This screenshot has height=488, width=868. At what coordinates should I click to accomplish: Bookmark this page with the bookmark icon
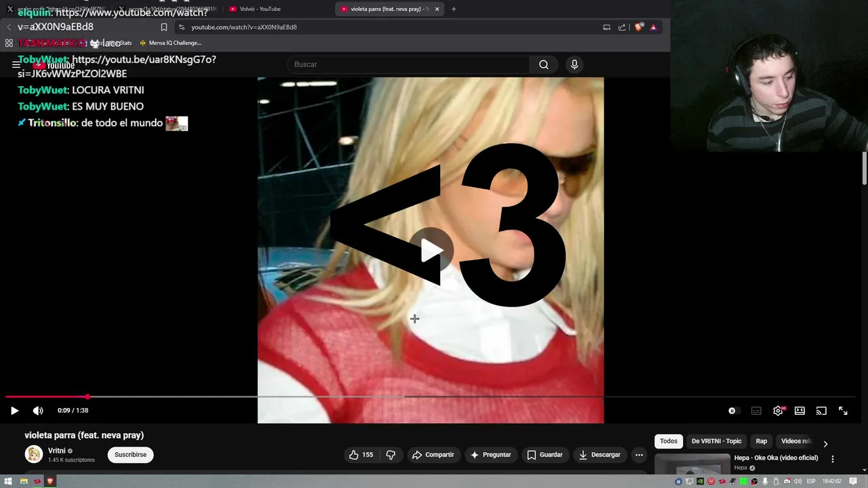[164, 27]
